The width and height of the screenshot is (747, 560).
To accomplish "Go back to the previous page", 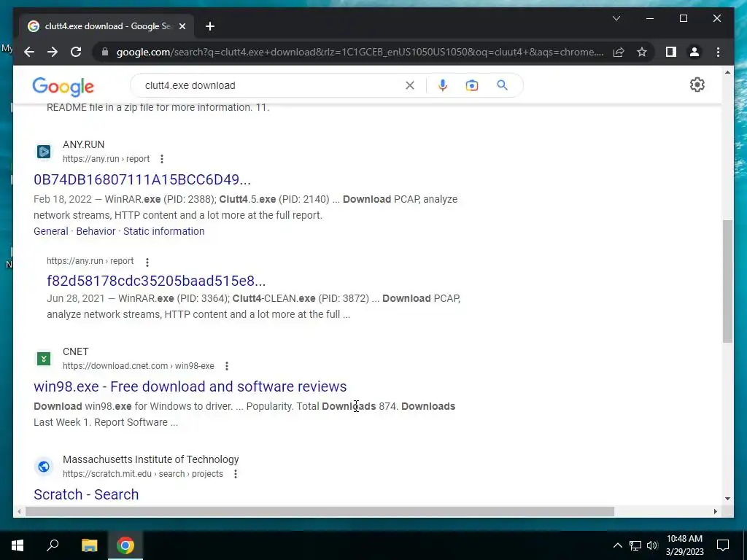I will coord(29,52).
